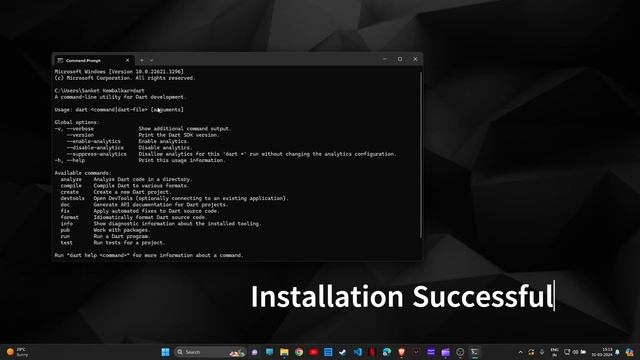This screenshot has width=640, height=360.
Task: Click the "Global options:" heading
Action: coord(77,122)
